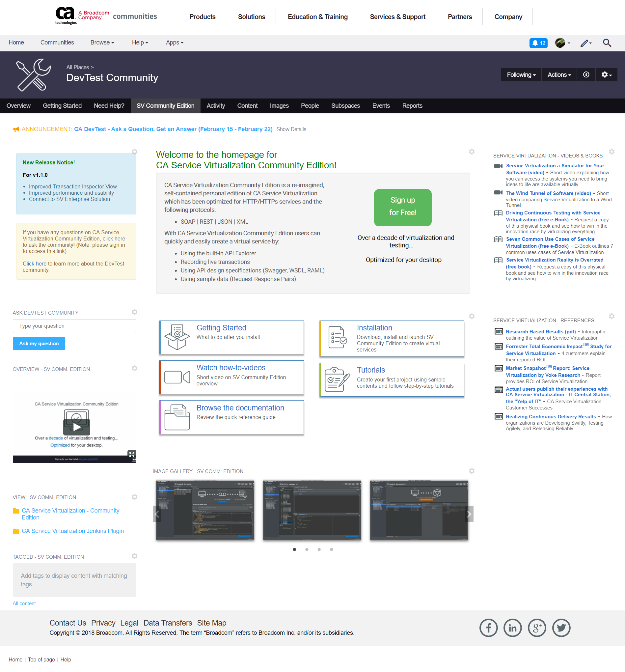625x672 pixels.
Task: Click the pencil create icon
Action: coord(585,43)
